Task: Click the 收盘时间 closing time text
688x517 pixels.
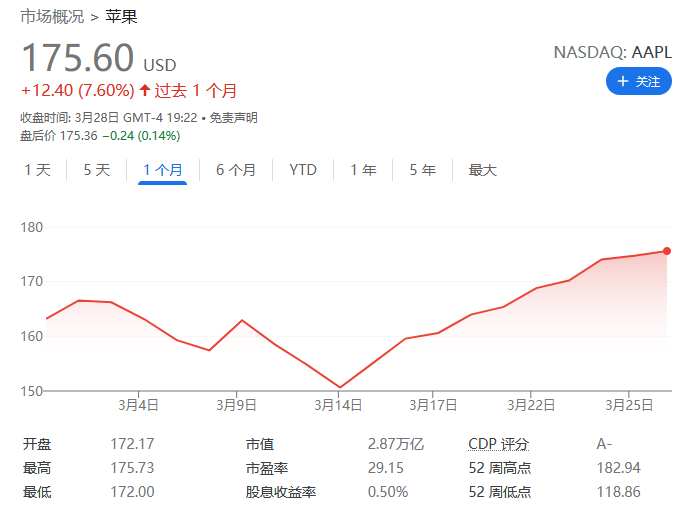Action: point(109,118)
